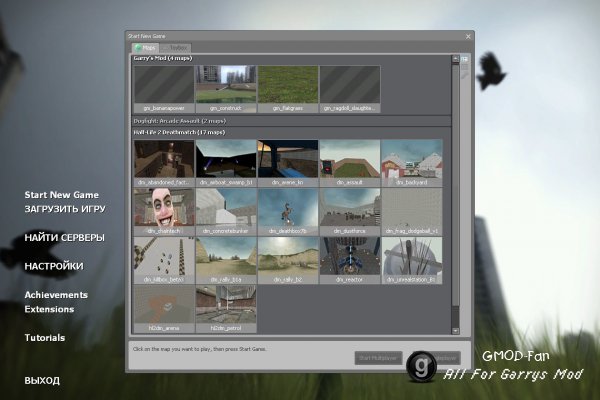Image resolution: width=600 pixels, height=400 pixels.
Task: Open Start New Game from main menu
Action: (x=62, y=195)
